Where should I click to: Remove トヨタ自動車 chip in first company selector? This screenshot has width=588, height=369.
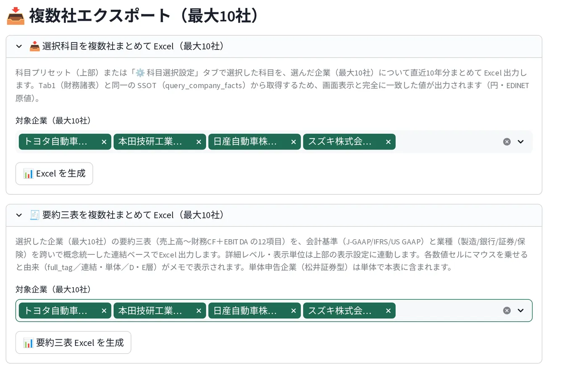point(104,142)
